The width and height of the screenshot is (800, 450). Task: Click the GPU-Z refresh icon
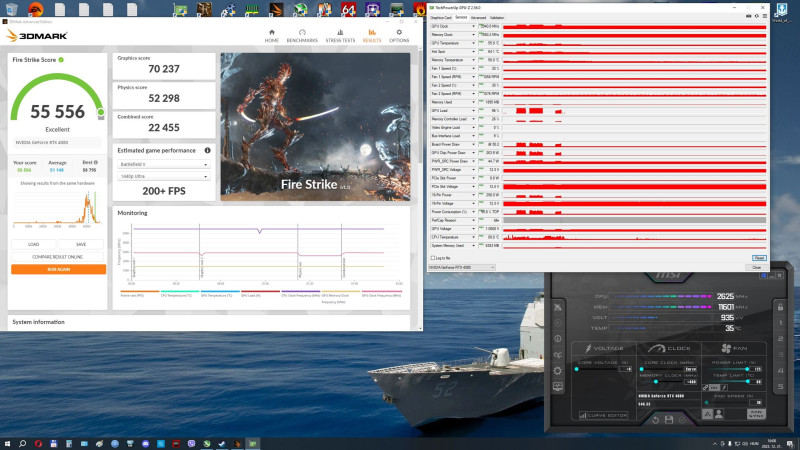click(x=757, y=16)
